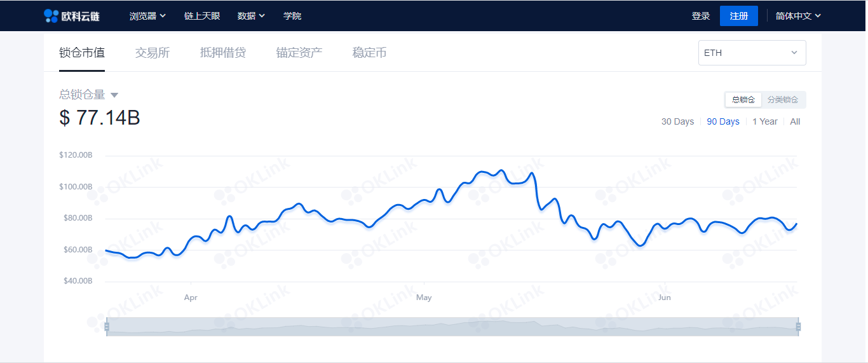The image size is (868, 363).
Task: Open the 链上天眼 menu item
Action: 202,16
